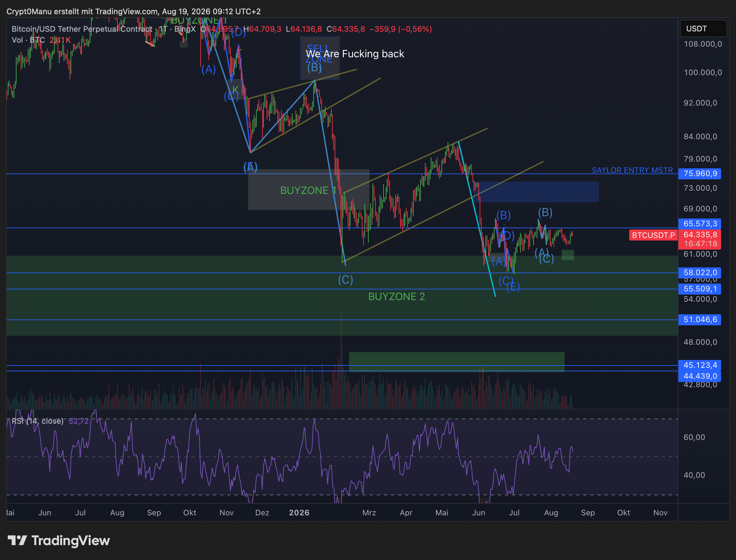Click the 54.000,0 price axis label
Viewport: 736px width, 560px height.
click(700, 299)
